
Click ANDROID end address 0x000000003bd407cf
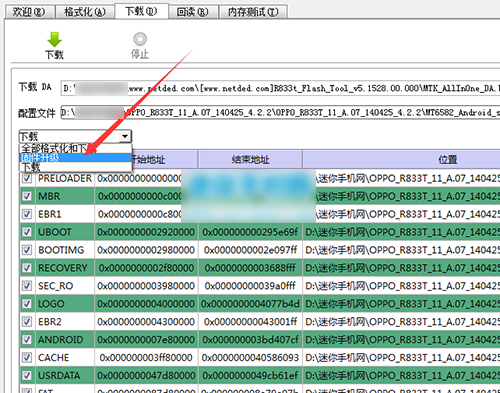pos(250,340)
